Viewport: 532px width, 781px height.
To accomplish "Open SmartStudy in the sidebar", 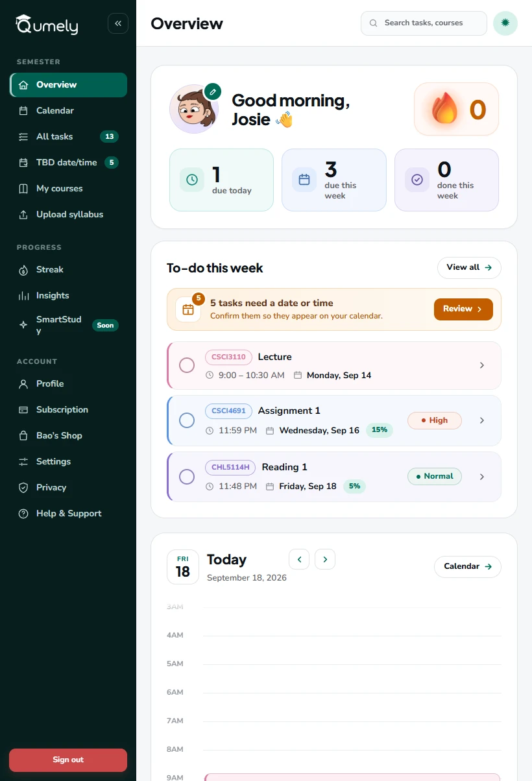I will [x=69, y=325].
